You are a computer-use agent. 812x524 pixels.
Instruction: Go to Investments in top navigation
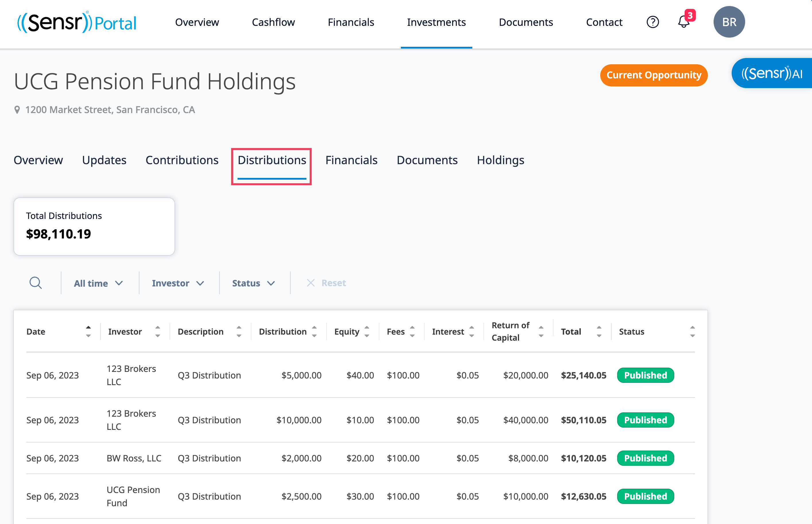point(436,22)
